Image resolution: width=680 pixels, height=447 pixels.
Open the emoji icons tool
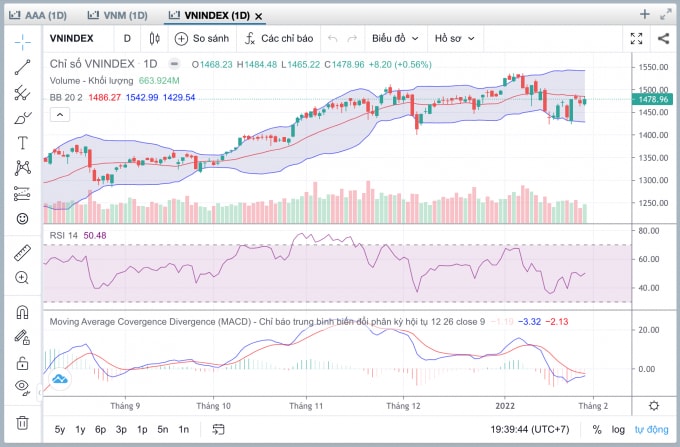(x=23, y=219)
